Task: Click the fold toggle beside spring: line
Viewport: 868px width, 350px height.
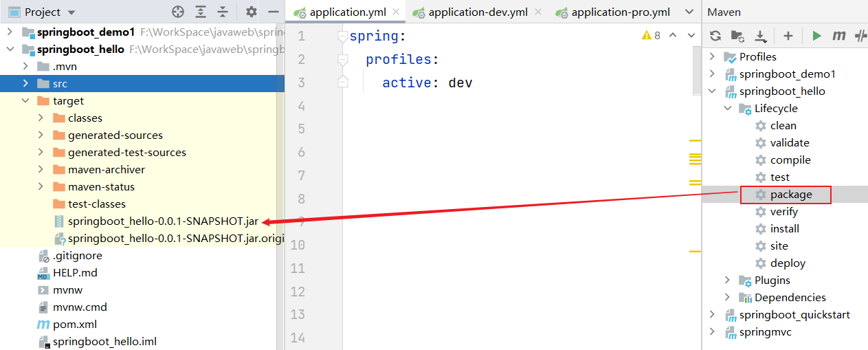Action: tap(343, 36)
